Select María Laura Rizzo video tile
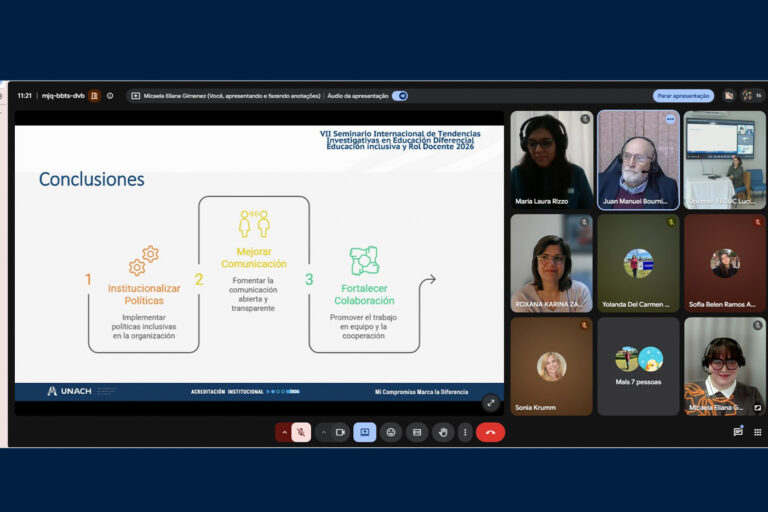 tap(552, 160)
